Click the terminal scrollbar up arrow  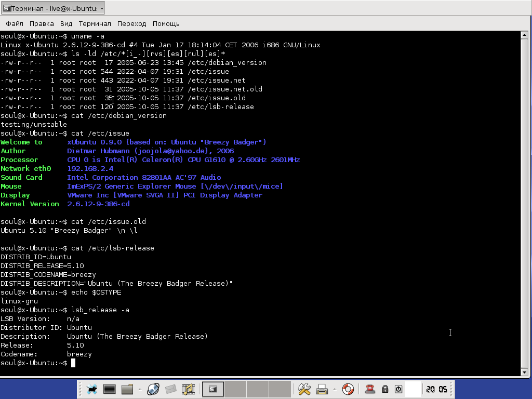point(524,35)
